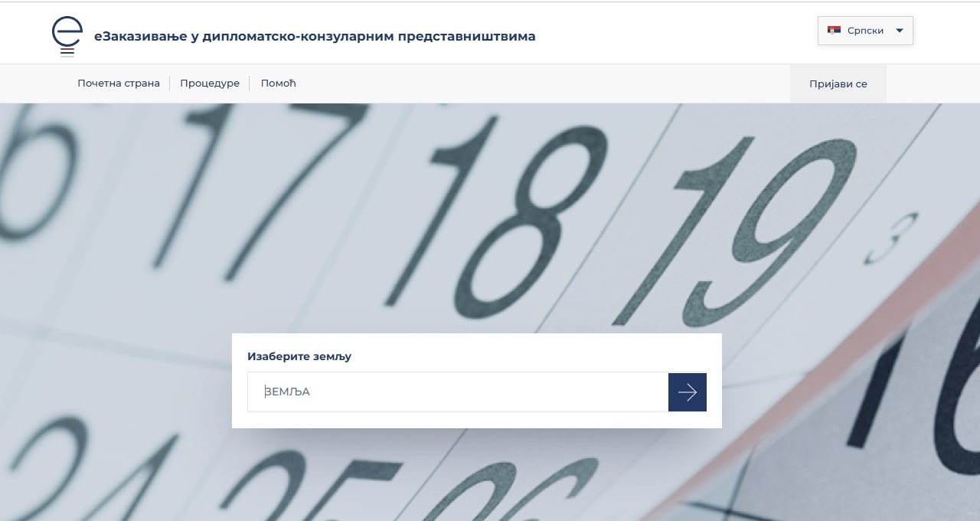Open the site title eЗаказивање link
Screen dimensions: 980x521
[315, 36]
